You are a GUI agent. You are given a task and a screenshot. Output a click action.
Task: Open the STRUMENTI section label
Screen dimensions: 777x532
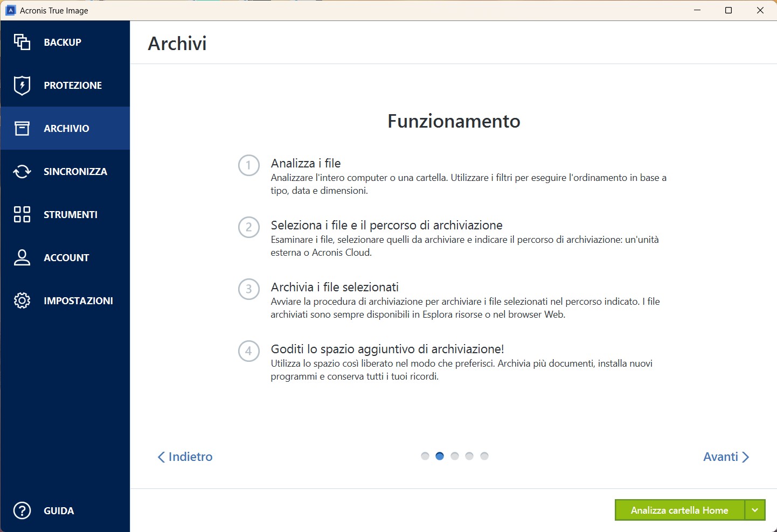tap(71, 214)
